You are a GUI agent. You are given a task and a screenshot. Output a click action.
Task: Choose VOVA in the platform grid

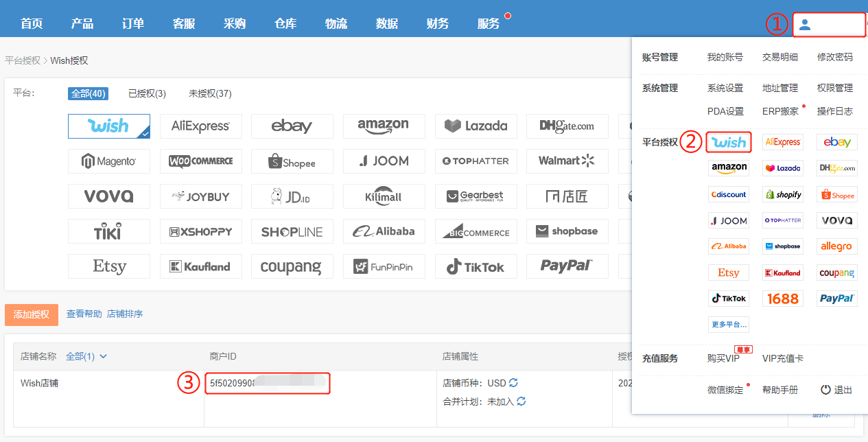point(109,196)
